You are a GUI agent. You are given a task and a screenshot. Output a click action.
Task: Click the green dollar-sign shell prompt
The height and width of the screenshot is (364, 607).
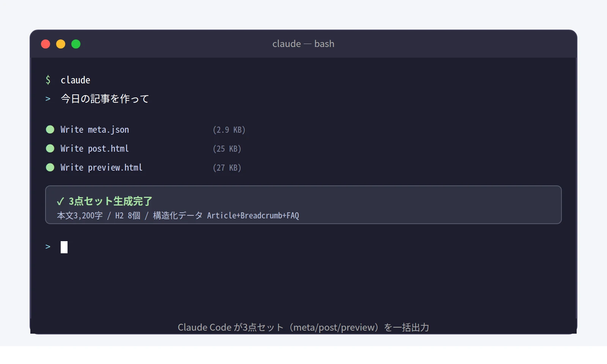48,80
